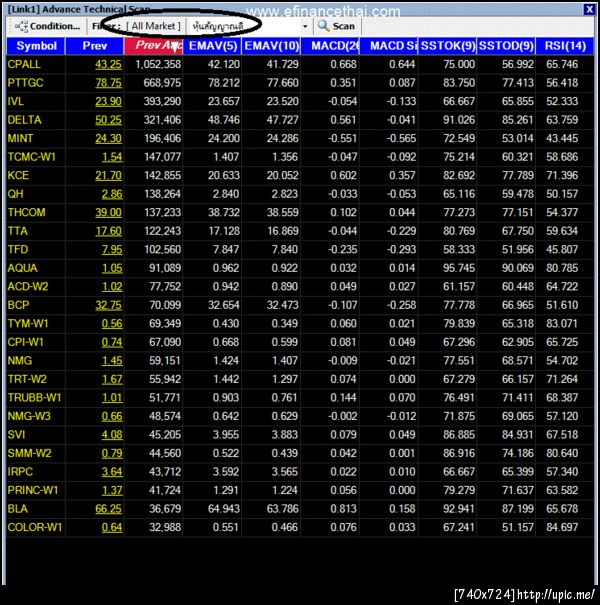This screenshot has height=605, width=600.
Task: Select the All Market filter label
Action: (153, 26)
